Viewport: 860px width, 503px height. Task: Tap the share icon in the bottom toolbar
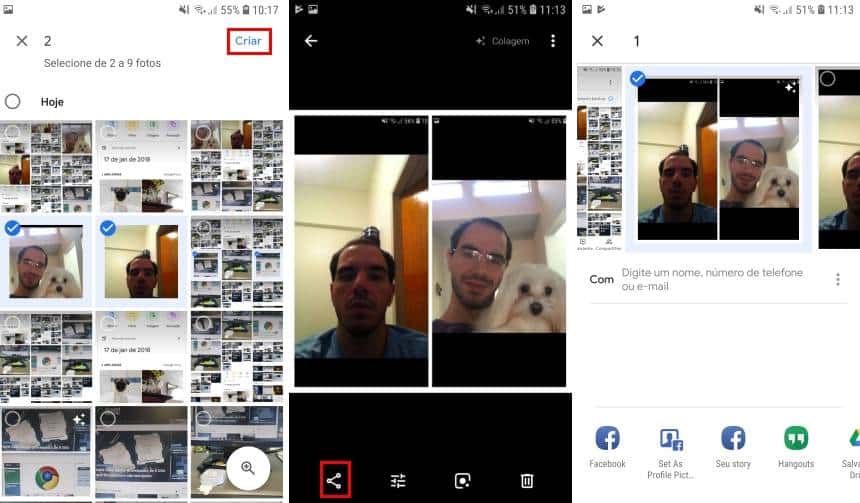(x=334, y=481)
